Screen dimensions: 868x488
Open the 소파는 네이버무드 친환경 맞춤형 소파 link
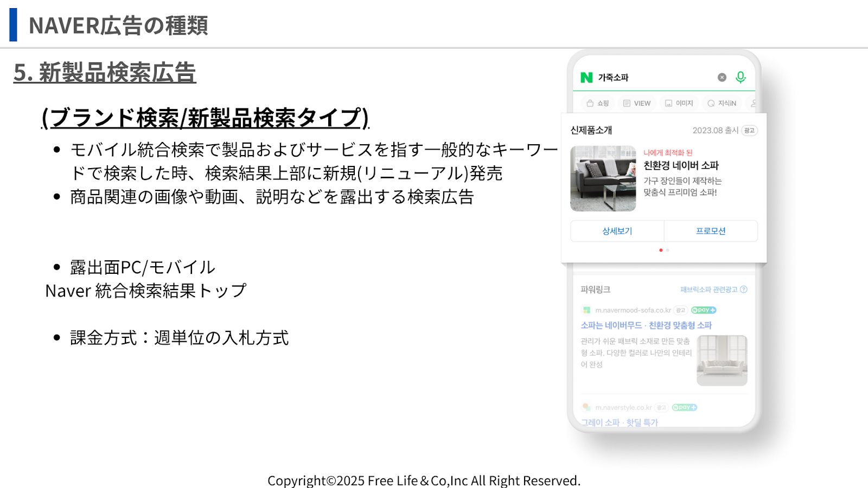coord(646,325)
